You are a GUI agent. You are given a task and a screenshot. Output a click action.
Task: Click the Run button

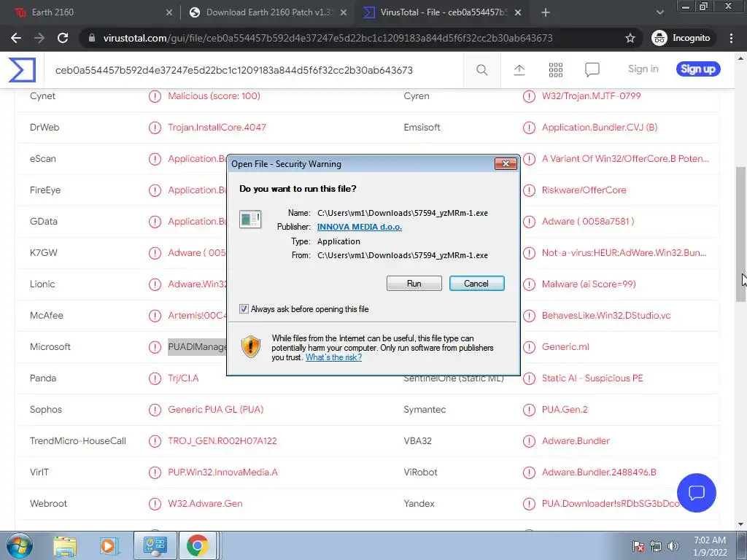click(414, 284)
